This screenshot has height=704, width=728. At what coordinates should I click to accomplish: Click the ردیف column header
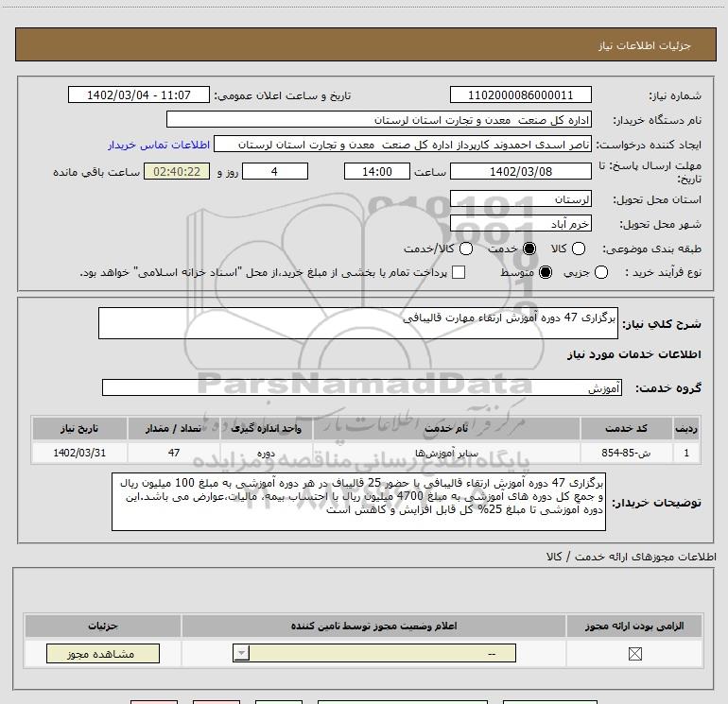(x=686, y=428)
